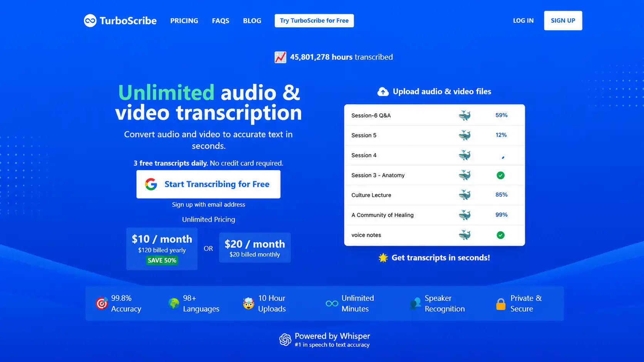Click 3 free transcripts daily text
Viewport: 644px width, 362px height.
(x=171, y=163)
